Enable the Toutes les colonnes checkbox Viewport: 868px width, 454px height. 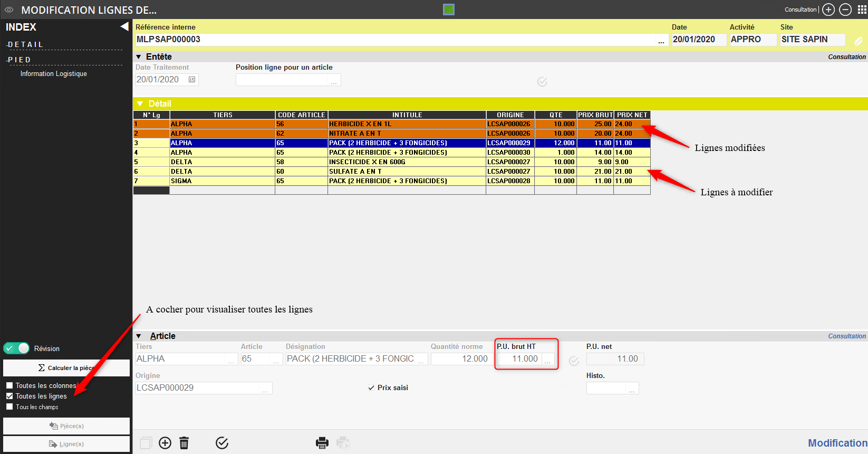pos(9,385)
